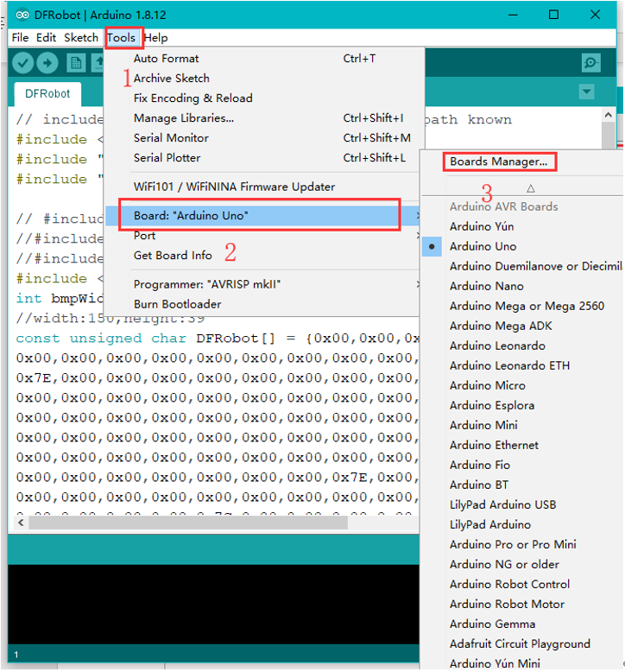Click the Verify checkmark icon
The image size is (625, 672).
pyautogui.click(x=22, y=63)
